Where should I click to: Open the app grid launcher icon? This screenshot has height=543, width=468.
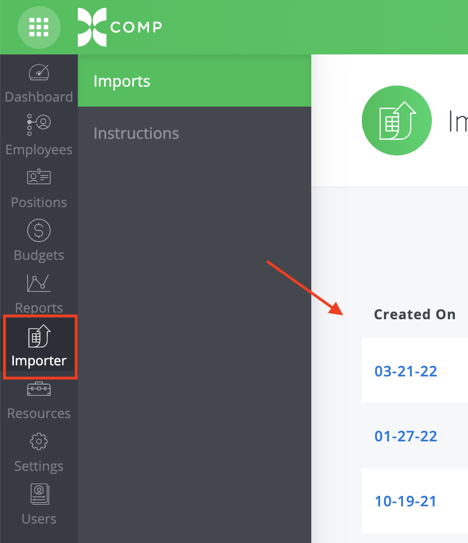[39, 27]
